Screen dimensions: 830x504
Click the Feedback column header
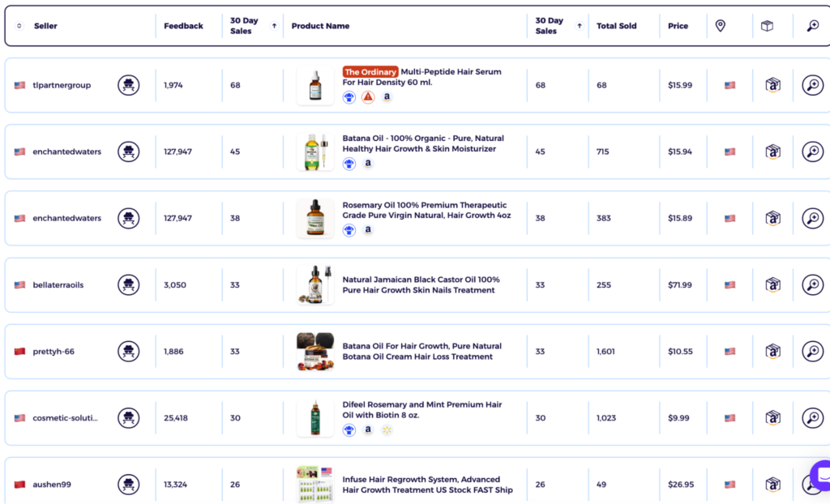pyautogui.click(x=183, y=26)
